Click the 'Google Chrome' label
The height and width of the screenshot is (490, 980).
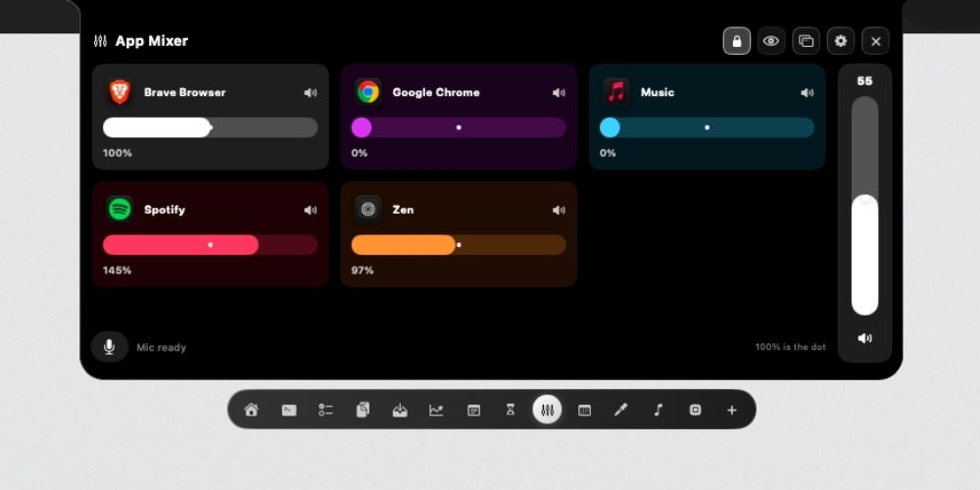tap(436, 92)
